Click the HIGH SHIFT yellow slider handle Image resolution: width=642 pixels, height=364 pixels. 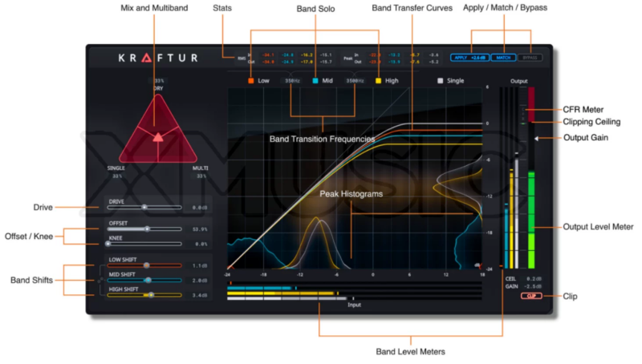point(151,295)
